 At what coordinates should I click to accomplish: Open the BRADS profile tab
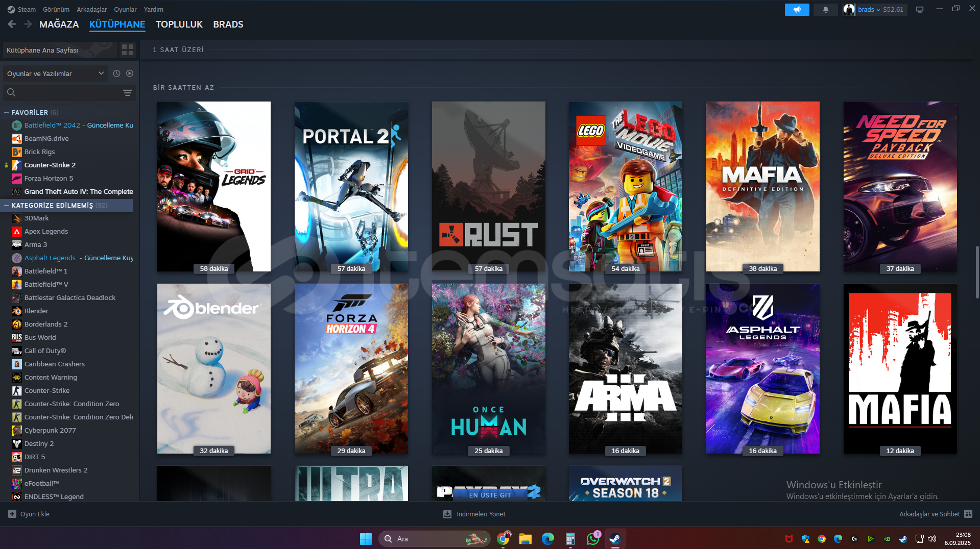point(228,24)
